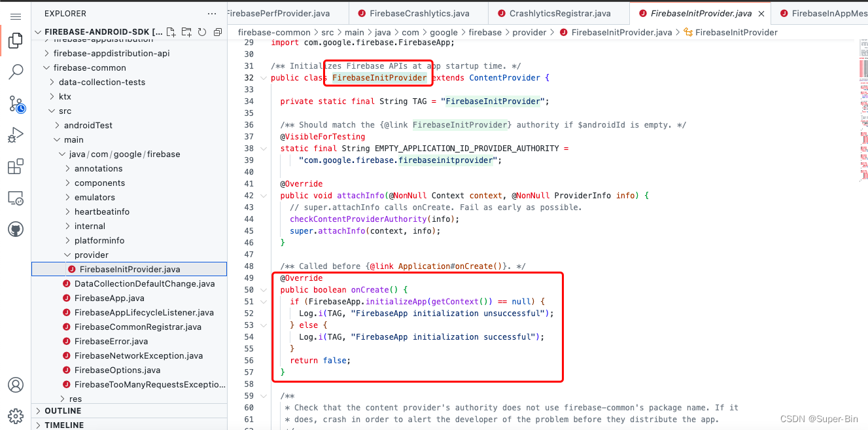Switch to the Explorer view in activity bar
This screenshot has width=868, height=430.
point(16,42)
